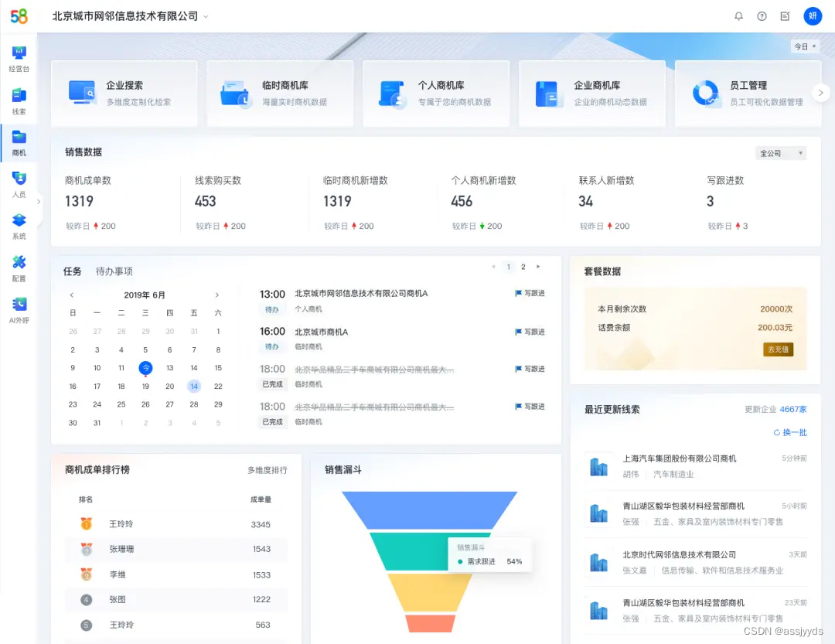Click the 商机成单数 value 1319
This screenshot has width=835, height=644.
79,201
